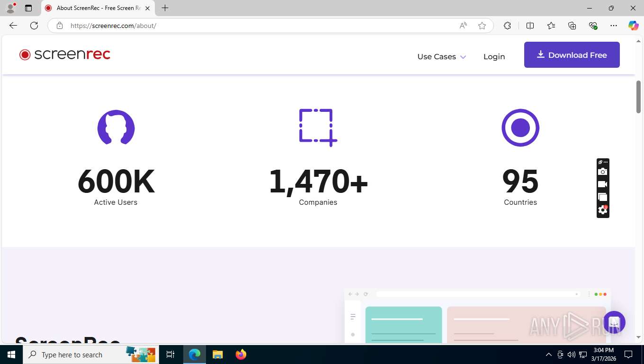
Task: Click the Download Free button
Action: 572,55
